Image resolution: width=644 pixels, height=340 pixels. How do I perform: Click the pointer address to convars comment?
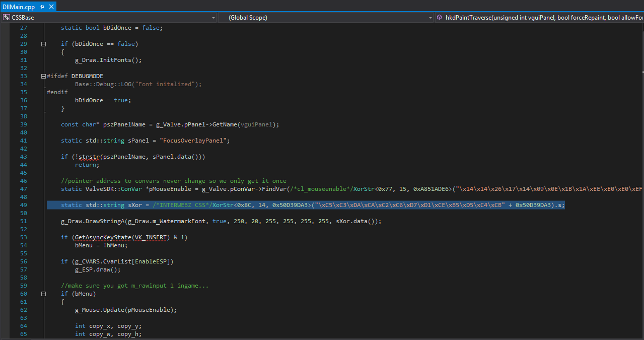pos(174,181)
